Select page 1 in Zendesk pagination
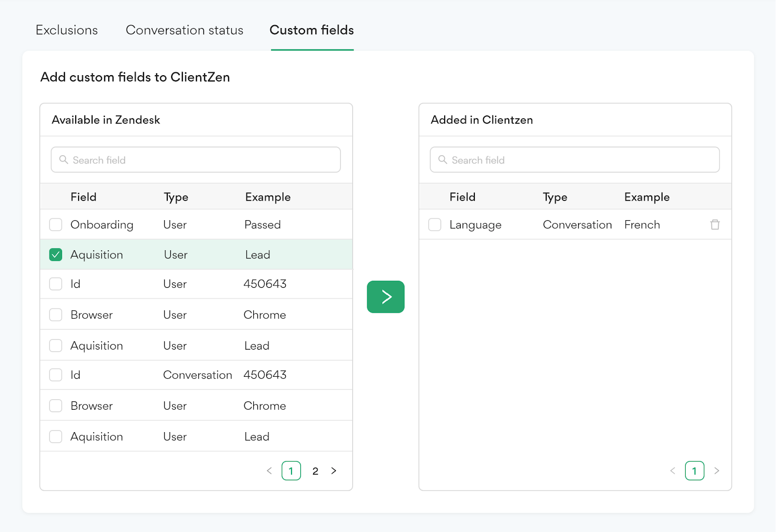 [291, 471]
